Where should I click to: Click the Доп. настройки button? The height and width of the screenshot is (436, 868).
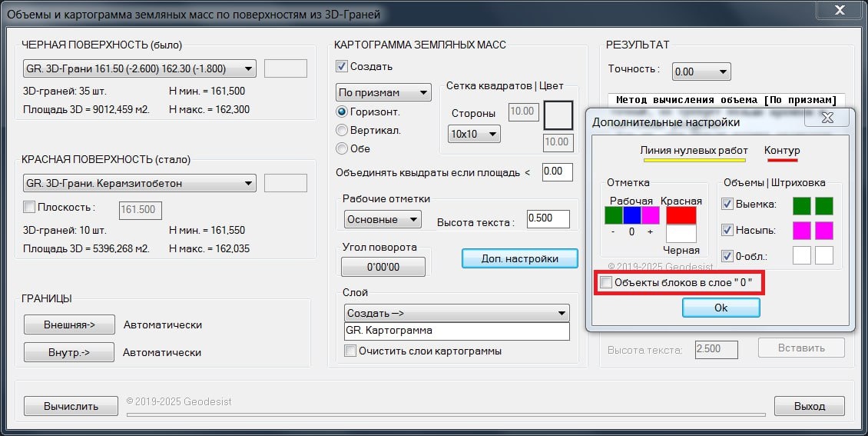[x=520, y=258]
